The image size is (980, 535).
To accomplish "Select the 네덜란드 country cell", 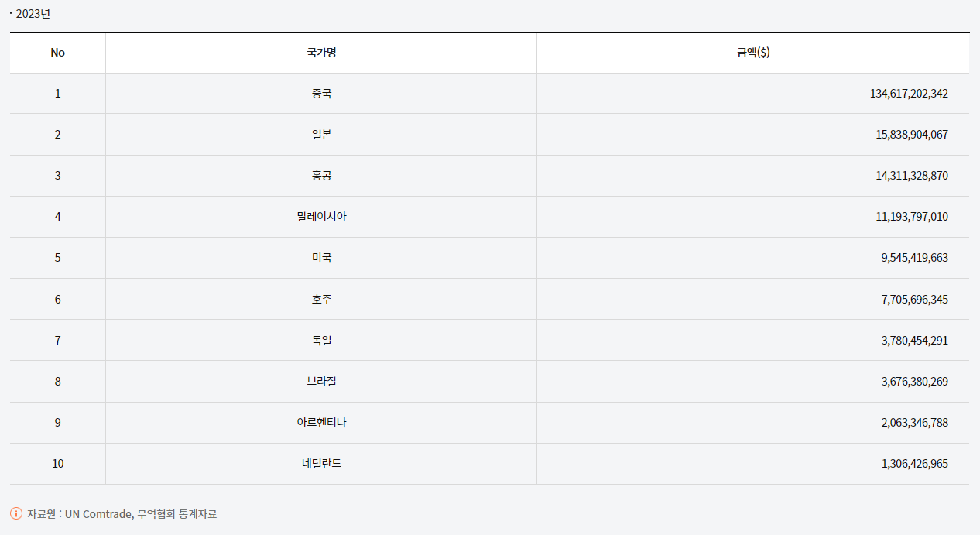I will [321, 464].
